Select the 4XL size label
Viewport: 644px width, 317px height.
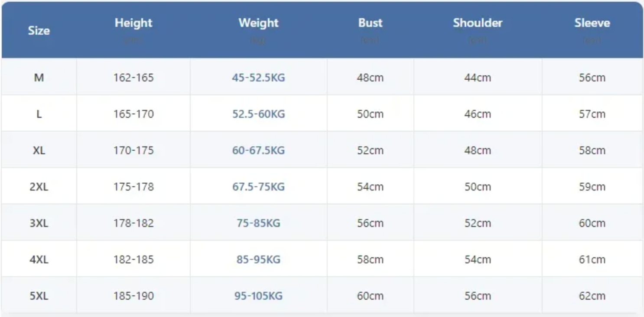point(39,260)
